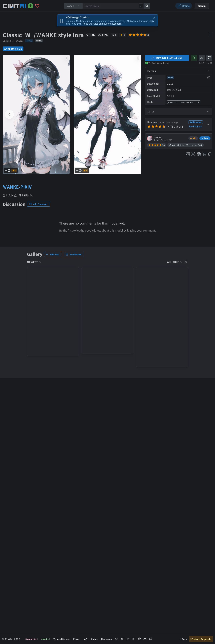Like the model with the heart button

coord(209,58)
